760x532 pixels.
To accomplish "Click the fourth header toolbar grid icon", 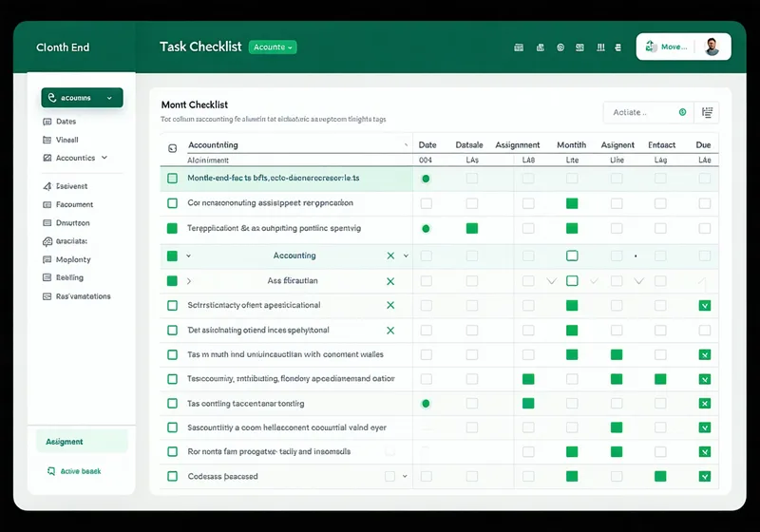I will click(579, 47).
